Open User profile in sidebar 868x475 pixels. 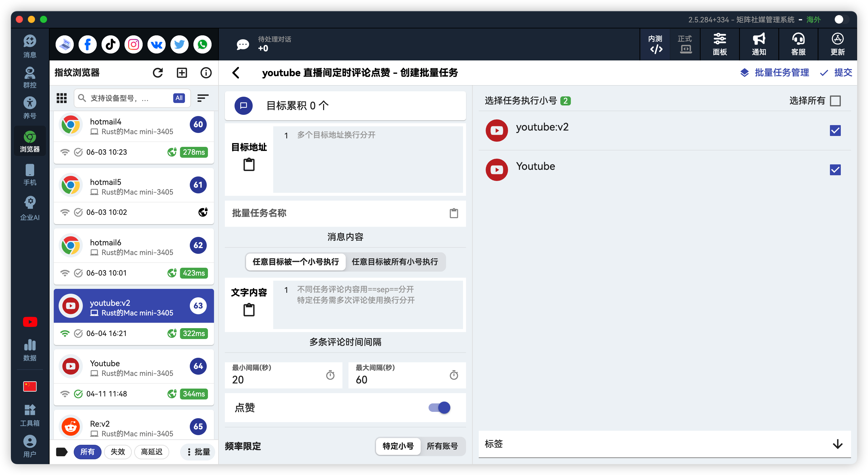pyautogui.click(x=30, y=446)
